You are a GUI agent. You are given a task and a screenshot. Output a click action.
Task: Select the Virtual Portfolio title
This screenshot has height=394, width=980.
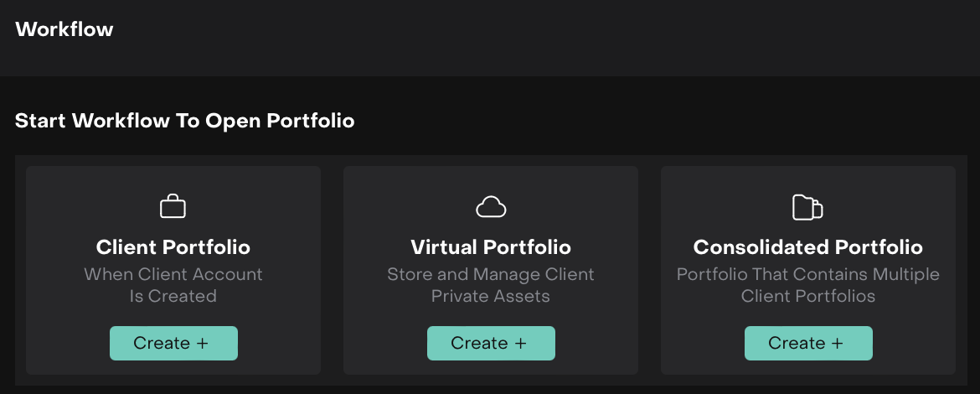(491, 247)
